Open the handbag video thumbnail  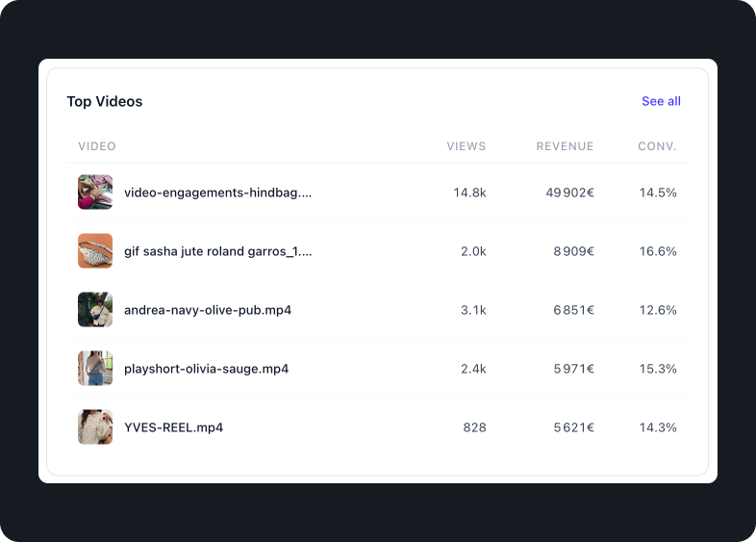coord(95,193)
